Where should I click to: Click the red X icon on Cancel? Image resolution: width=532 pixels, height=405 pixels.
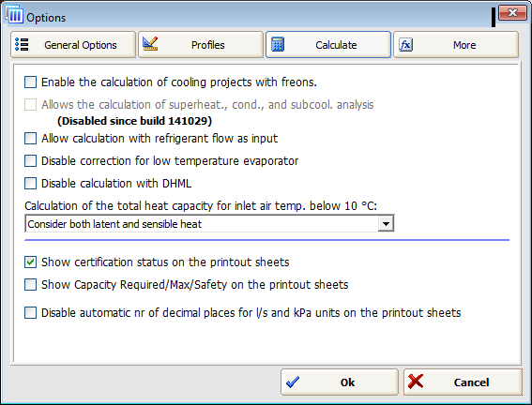pos(416,382)
